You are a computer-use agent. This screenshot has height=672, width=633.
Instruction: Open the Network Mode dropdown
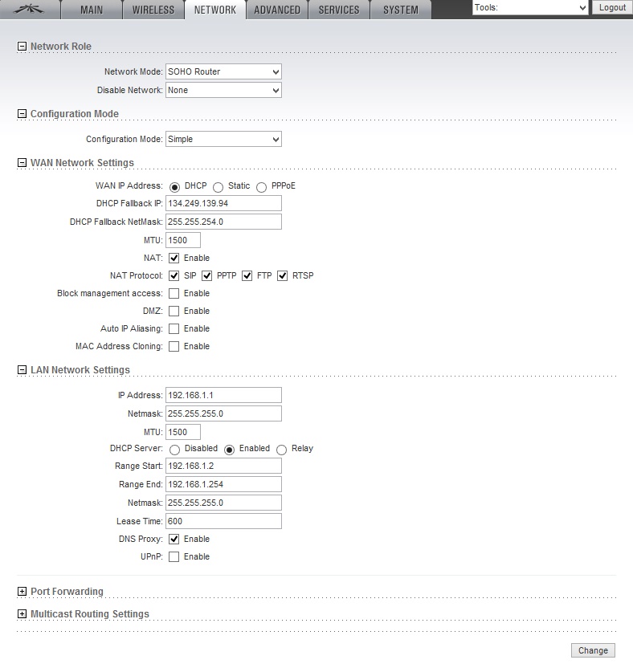[223, 71]
